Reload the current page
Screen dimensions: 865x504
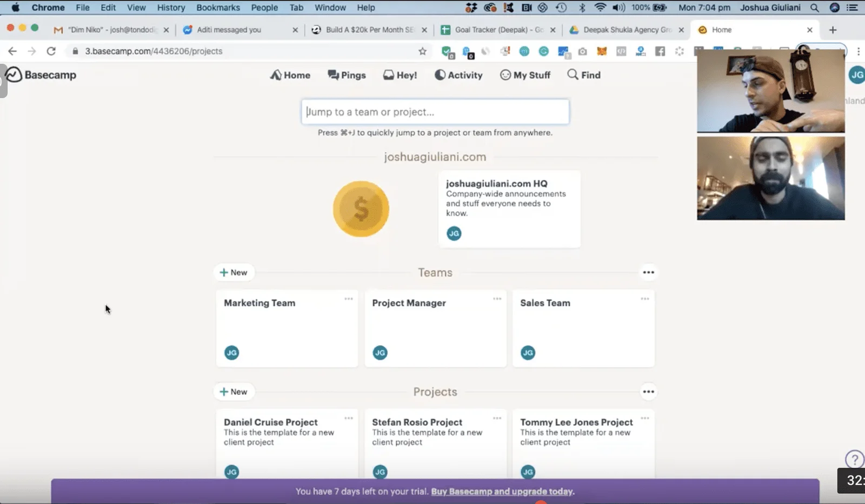pyautogui.click(x=51, y=51)
